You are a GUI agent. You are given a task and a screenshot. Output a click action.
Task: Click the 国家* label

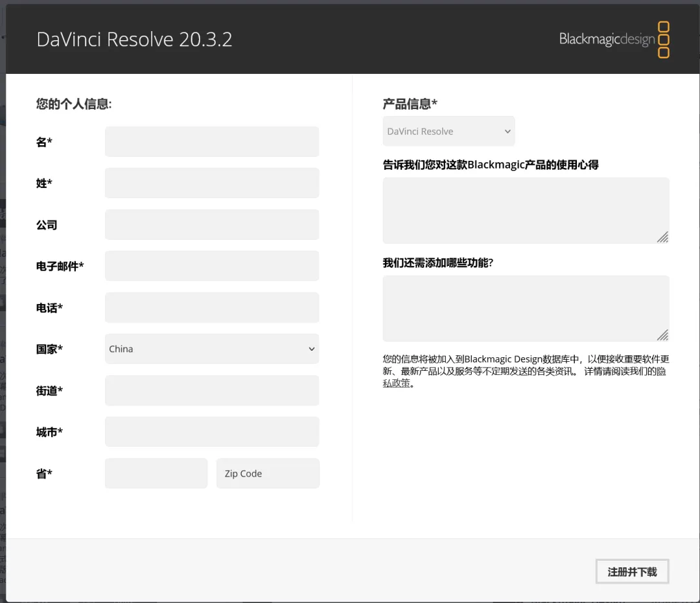point(49,349)
